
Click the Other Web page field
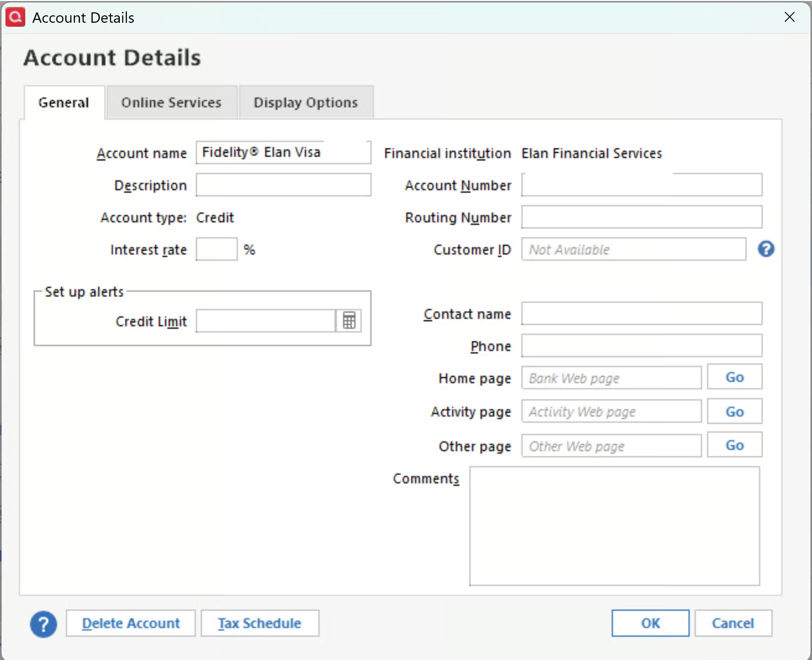[x=611, y=446]
